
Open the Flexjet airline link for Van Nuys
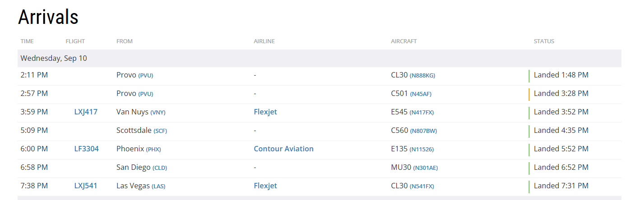pyautogui.click(x=265, y=112)
